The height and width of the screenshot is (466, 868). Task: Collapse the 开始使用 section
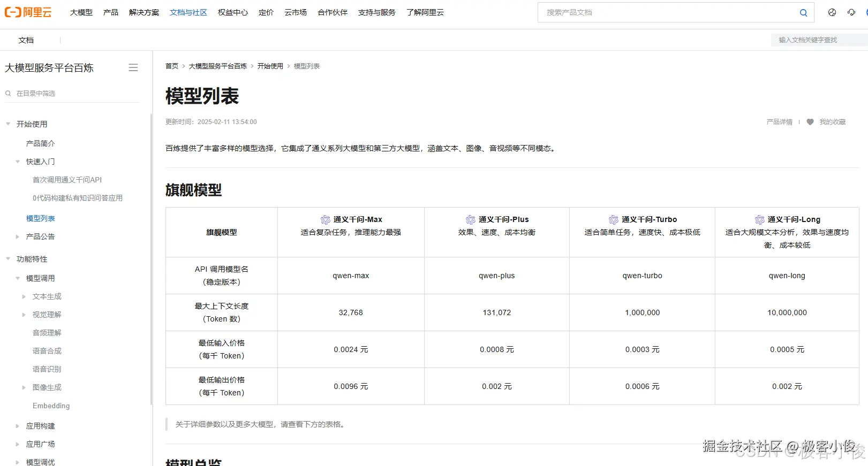pos(8,124)
